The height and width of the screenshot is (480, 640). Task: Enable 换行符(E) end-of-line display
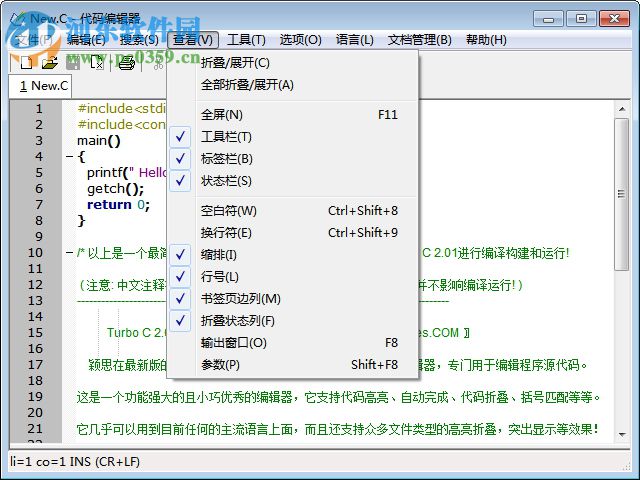(292, 233)
